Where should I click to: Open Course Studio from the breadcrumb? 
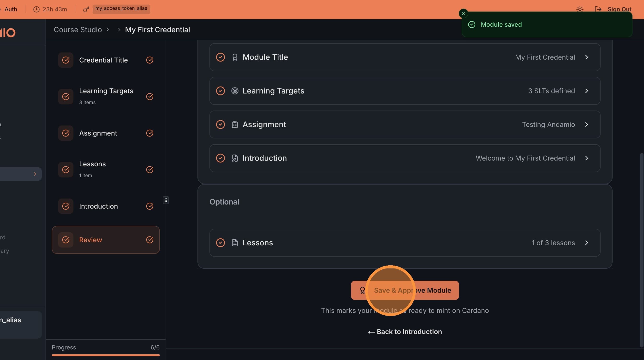click(x=78, y=30)
